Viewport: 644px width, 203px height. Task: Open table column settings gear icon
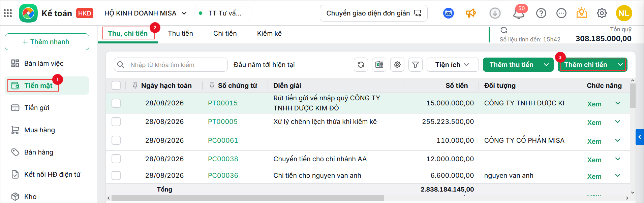[397, 65]
